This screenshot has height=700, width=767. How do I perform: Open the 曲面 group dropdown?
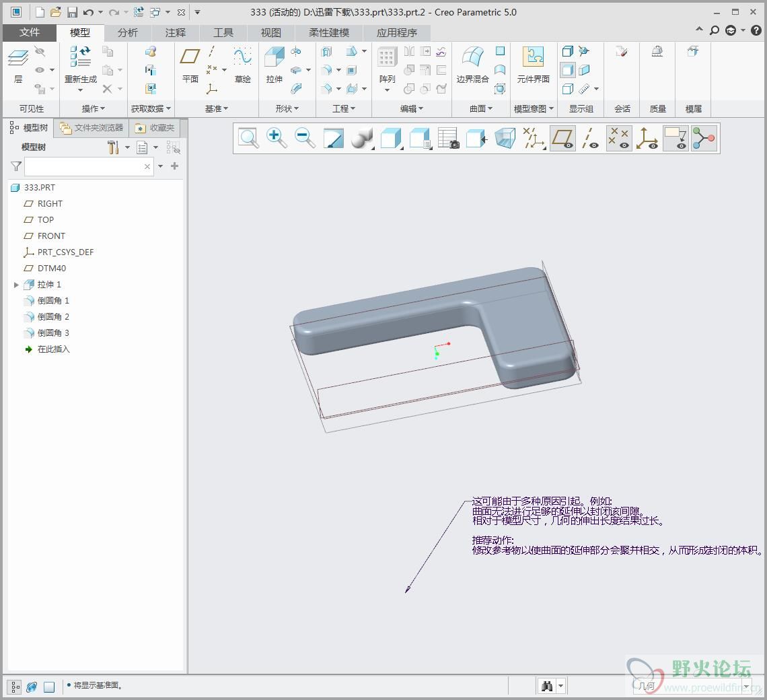(481, 108)
